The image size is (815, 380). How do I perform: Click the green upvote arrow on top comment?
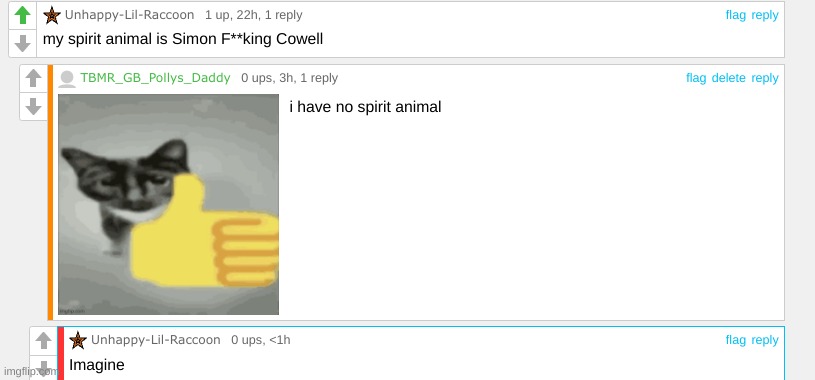pos(22,15)
